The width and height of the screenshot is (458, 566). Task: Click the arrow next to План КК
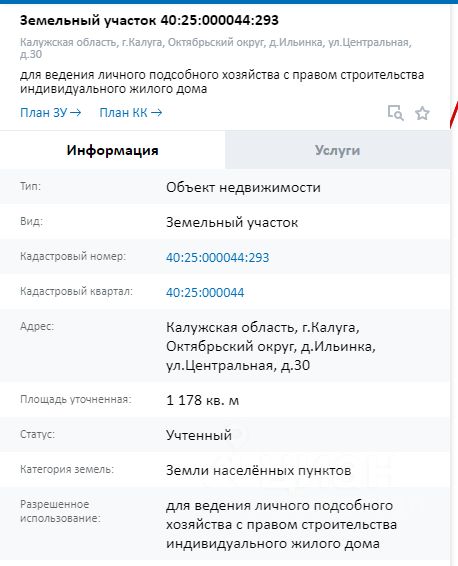tap(156, 113)
